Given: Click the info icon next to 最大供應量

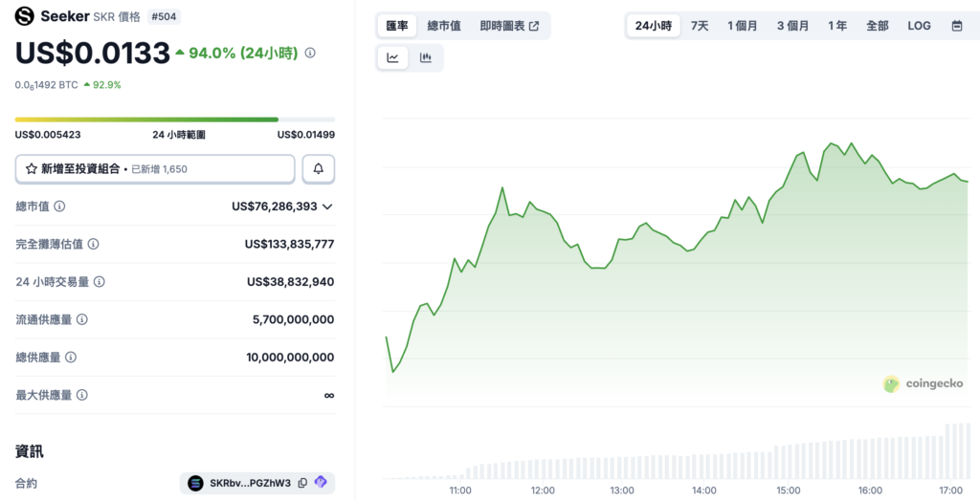Looking at the screenshot, I should click(82, 395).
